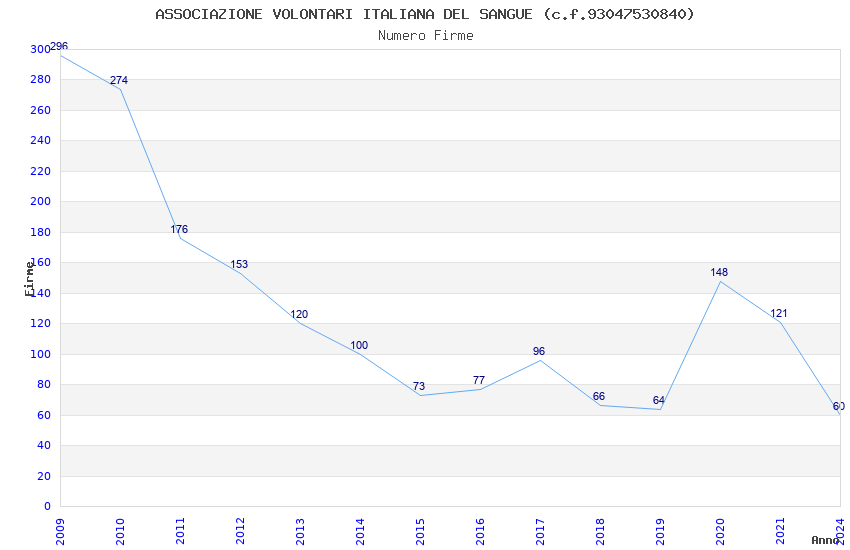Select the data label 120 on the line

pyautogui.click(x=299, y=314)
